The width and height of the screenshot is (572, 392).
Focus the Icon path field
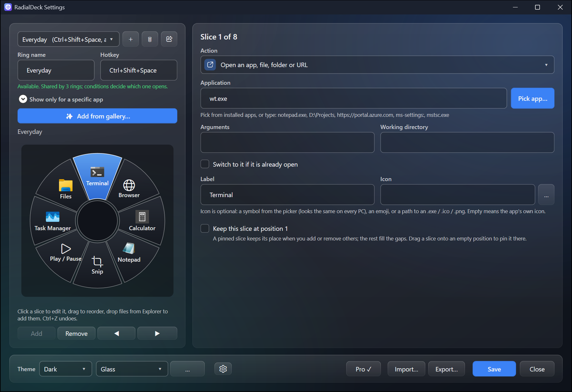458,195
